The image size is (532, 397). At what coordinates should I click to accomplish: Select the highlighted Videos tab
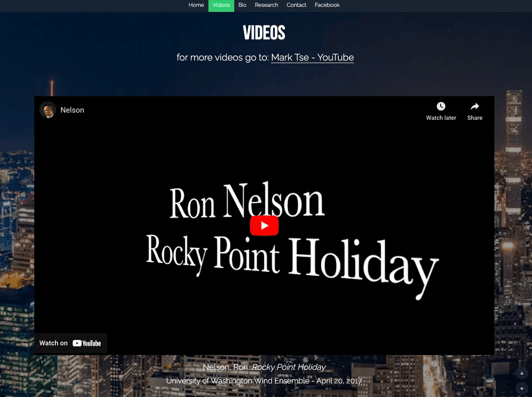(x=221, y=5)
